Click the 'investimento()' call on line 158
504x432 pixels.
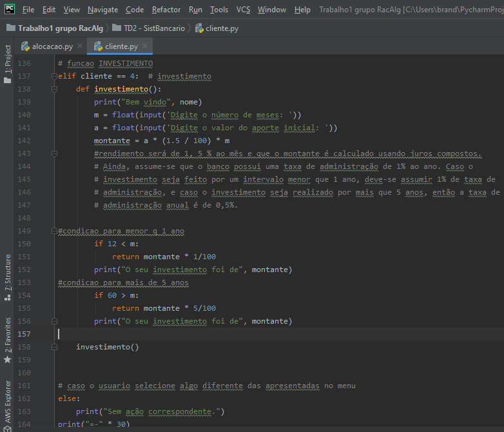(x=108, y=347)
